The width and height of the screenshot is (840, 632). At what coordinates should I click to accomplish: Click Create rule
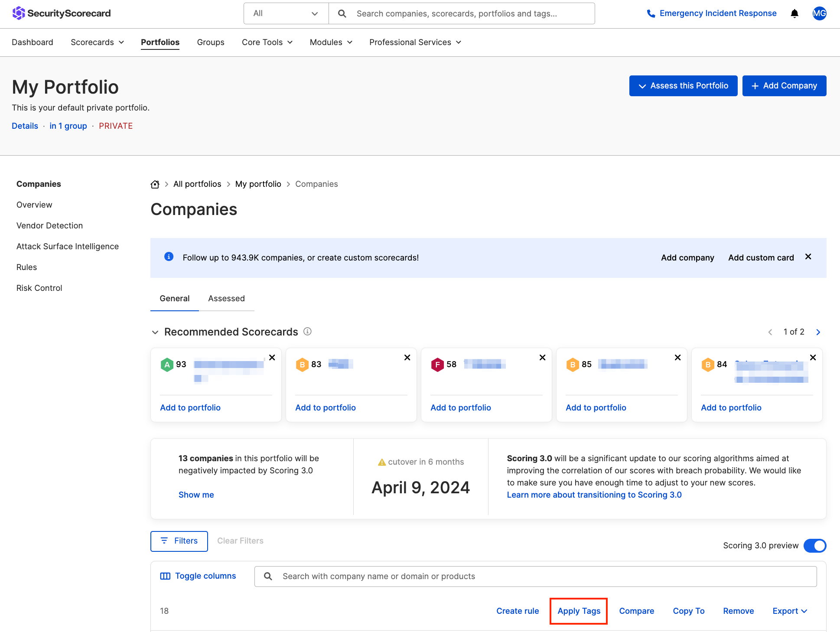tap(518, 611)
